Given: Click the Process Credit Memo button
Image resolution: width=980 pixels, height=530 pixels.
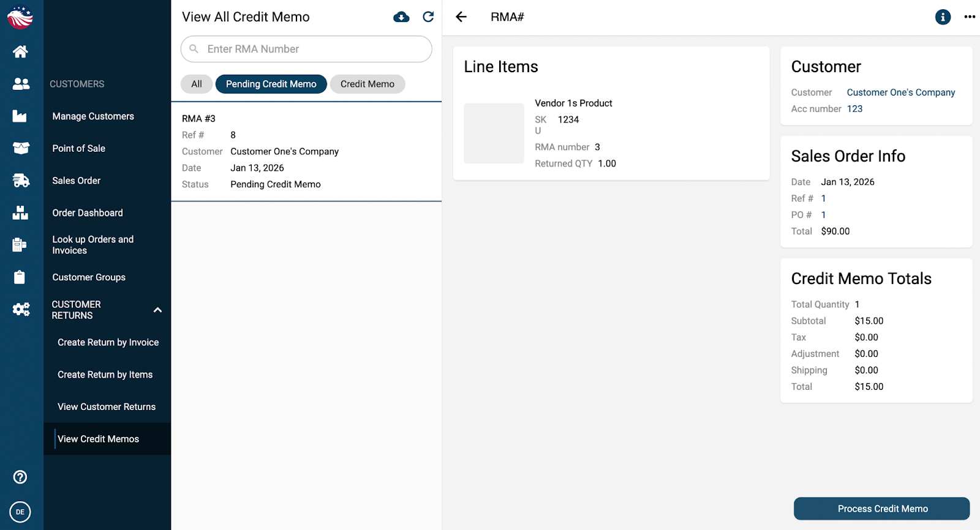Looking at the screenshot, I should [882, 509].
